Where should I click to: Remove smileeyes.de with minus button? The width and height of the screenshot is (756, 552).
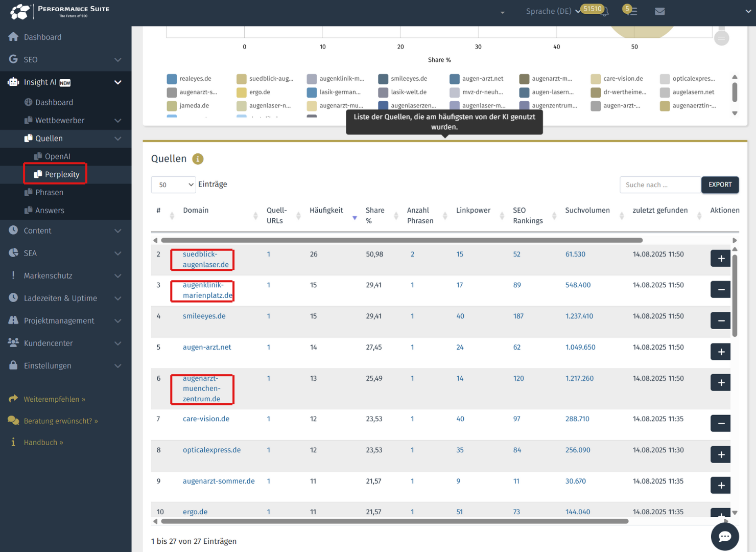point(721,320)
